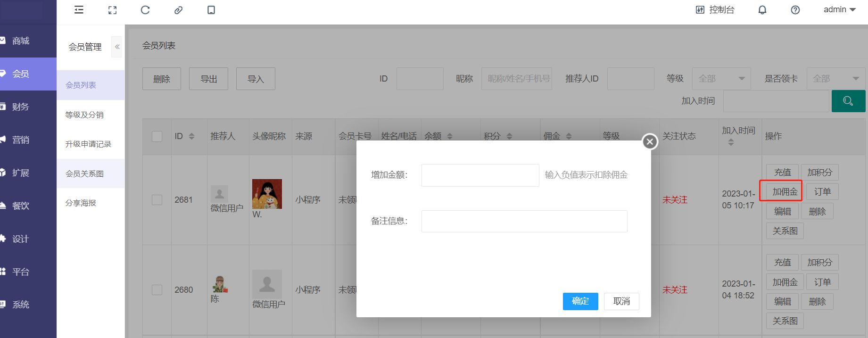868x338 pixels.
Task: Open the mobile preview icon
Action: pyautogui.click(x=211, y=10)
